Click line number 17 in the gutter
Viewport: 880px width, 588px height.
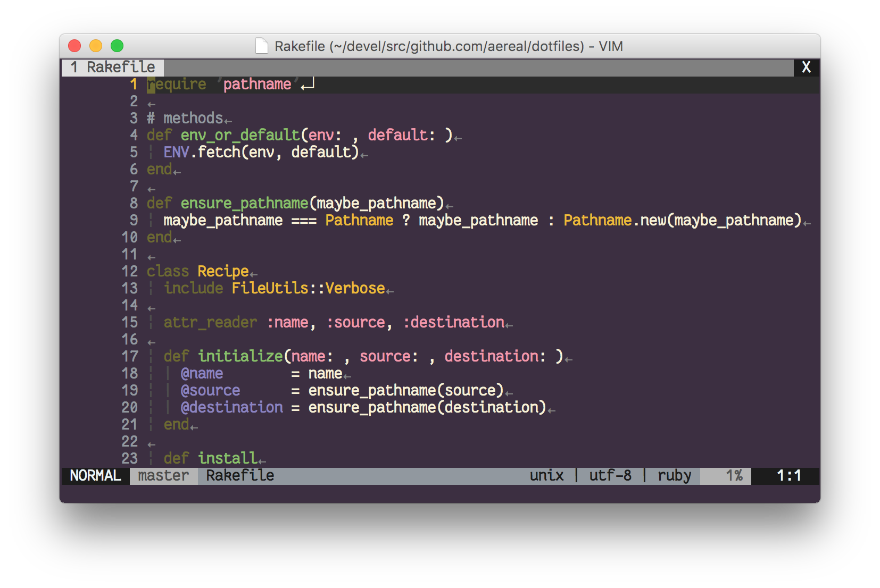click(130, 356)
